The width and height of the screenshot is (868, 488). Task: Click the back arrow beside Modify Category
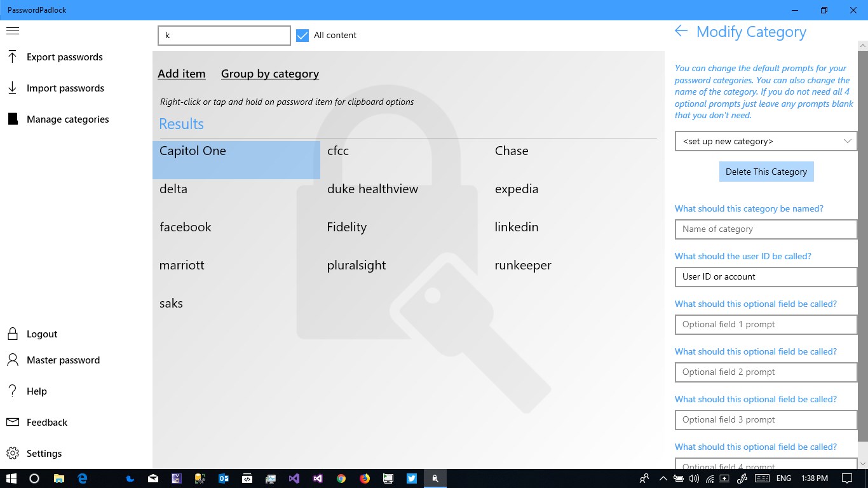(x=680, y=31)
